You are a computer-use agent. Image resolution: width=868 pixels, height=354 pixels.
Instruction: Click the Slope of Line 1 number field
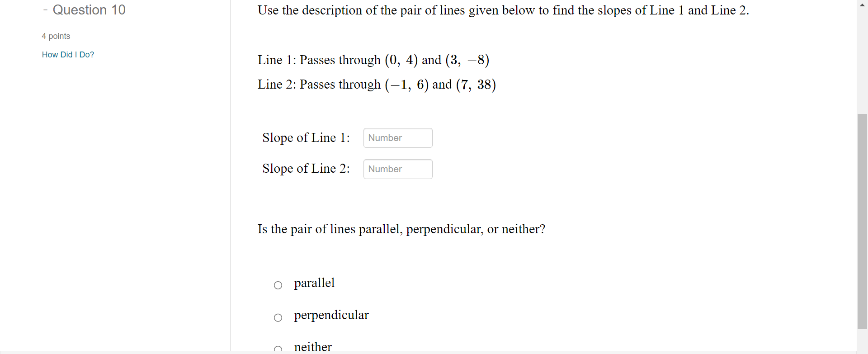[397, 138]
